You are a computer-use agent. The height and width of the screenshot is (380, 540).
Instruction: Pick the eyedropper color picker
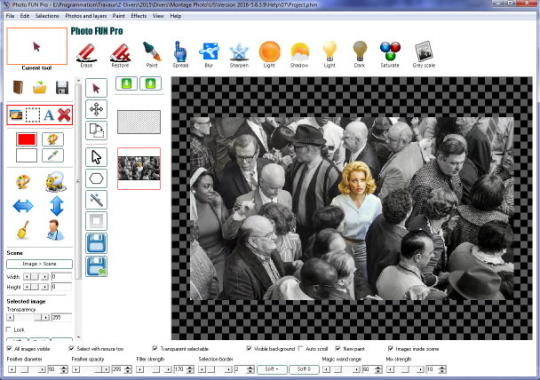(53, 156)
